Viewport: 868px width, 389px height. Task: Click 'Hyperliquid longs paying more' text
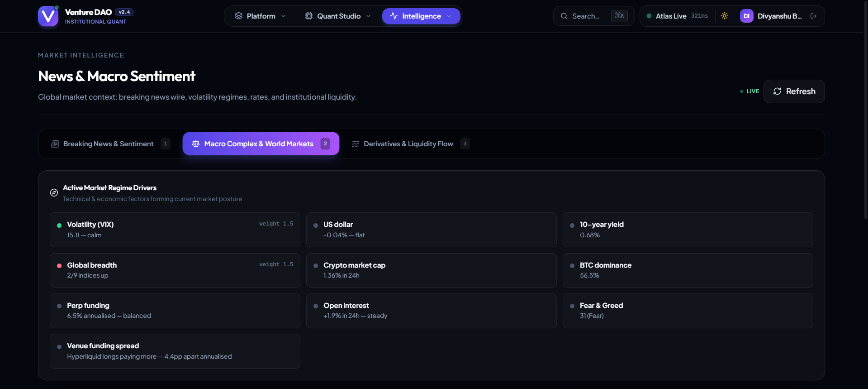[x=112, y=356]
